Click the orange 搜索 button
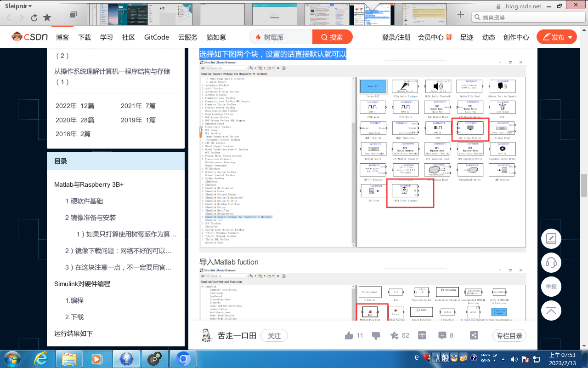This screenshot has width=588, height=368. [x=333, y=37]
